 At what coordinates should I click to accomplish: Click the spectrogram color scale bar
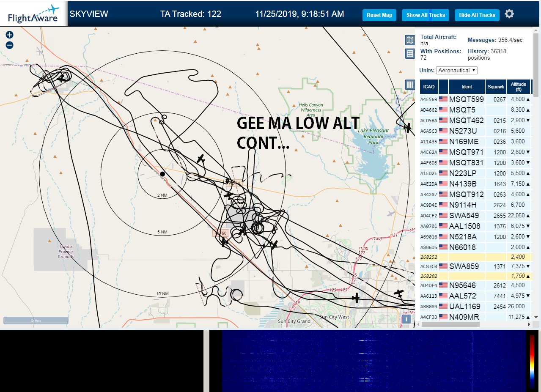[532, 362]
